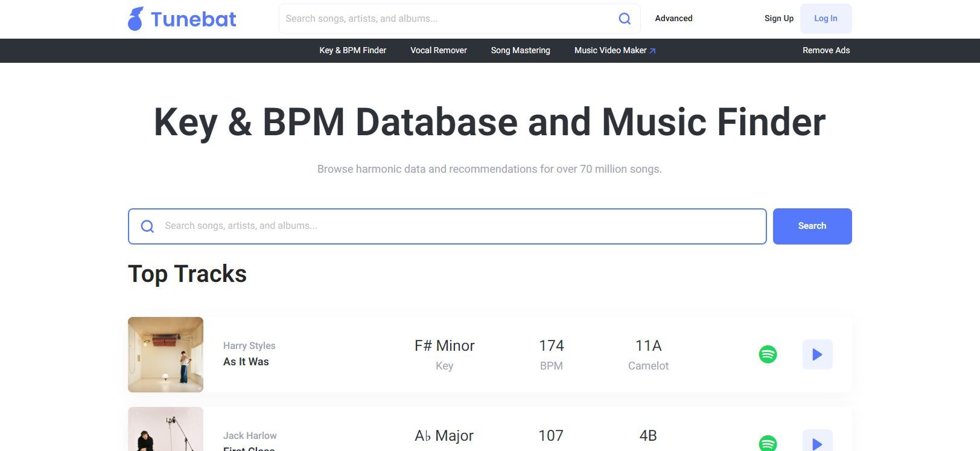Click the 4B Camelot value

(x=648, y=436)
